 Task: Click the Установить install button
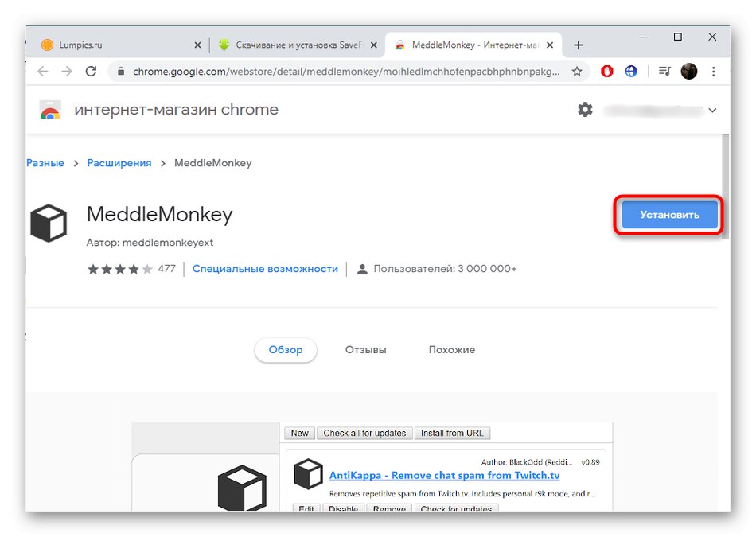point(669,215)
